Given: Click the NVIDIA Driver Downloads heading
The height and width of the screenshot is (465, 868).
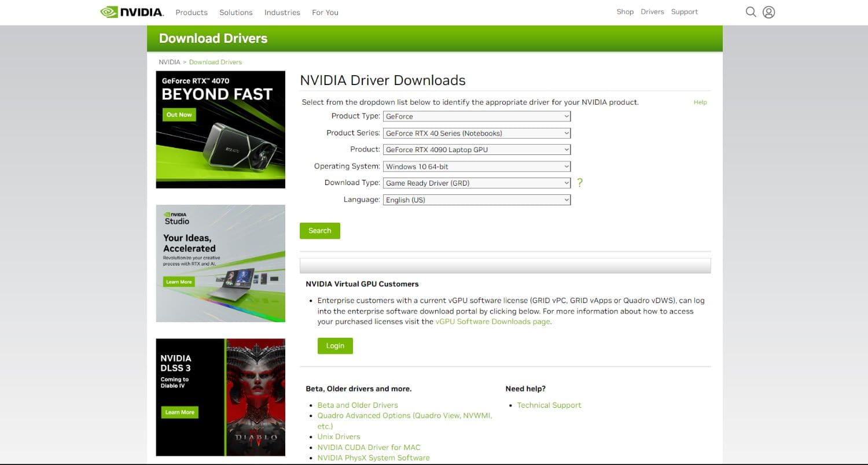Looking at the screenshot, I should 382,80.
